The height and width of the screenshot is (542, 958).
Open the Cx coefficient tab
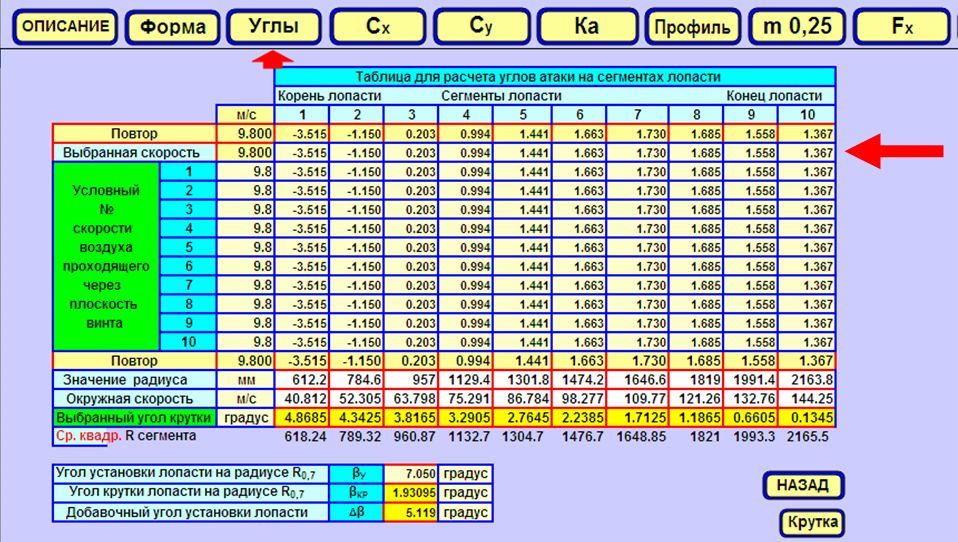pyautogui.click(x=379, y=27)
